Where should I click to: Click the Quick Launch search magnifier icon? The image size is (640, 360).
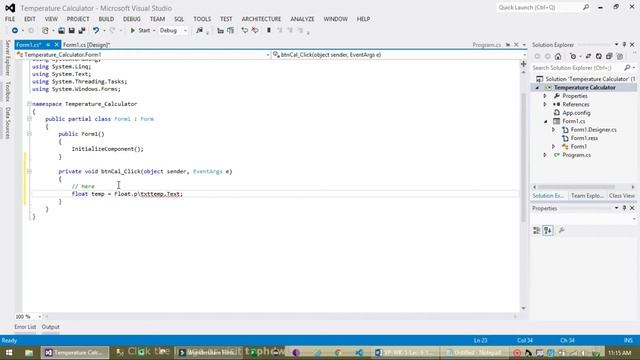click(x=586, y=7)
